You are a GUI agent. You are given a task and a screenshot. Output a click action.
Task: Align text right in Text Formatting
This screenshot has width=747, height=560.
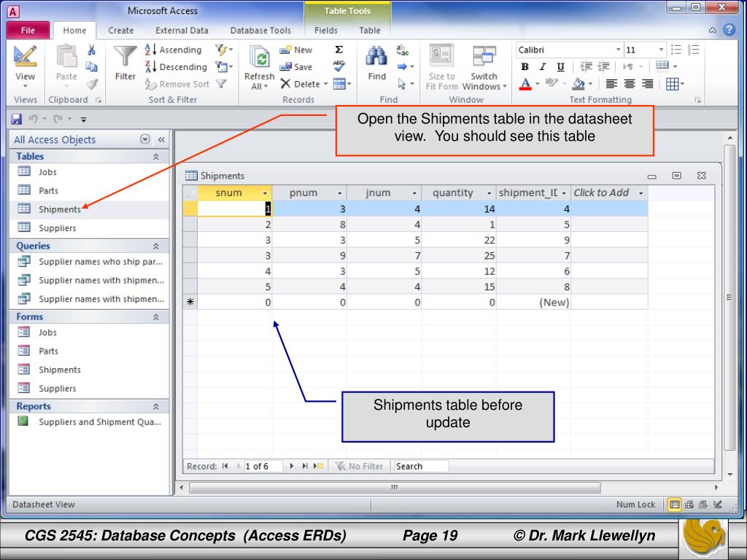(x=647, y=85)
